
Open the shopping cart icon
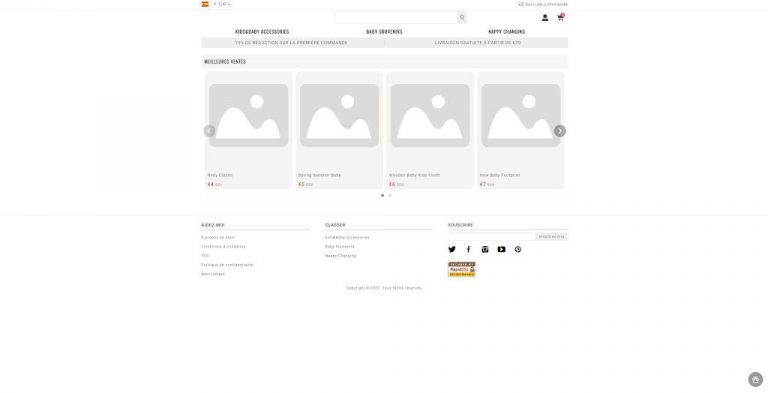tap(560, 17)
